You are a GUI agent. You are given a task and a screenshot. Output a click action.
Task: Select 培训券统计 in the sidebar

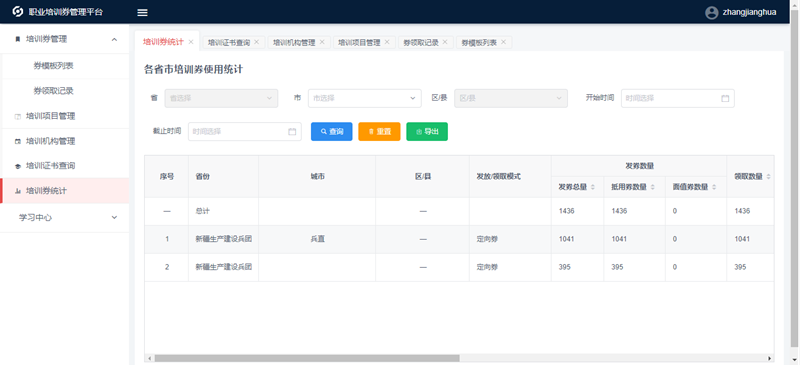(64, 191)
